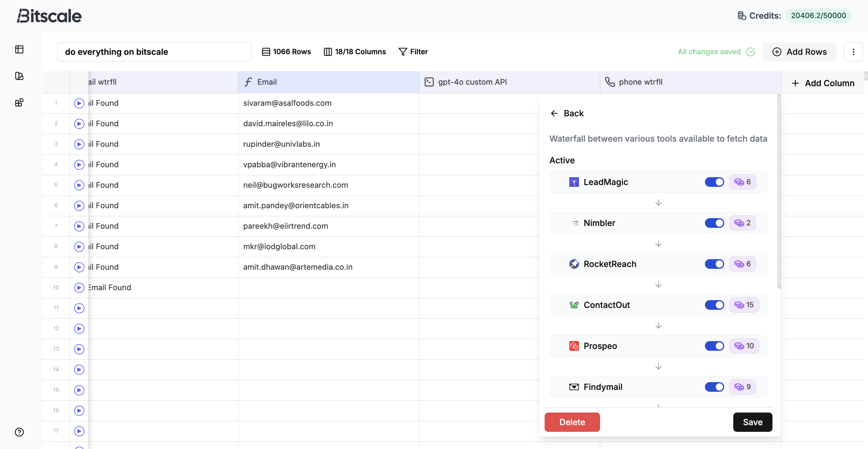Image resolution: width=868 pixels, height=449 pixels.
Task: Click the waterfall panel vertical scrollbar
Action: click(779, 192)
